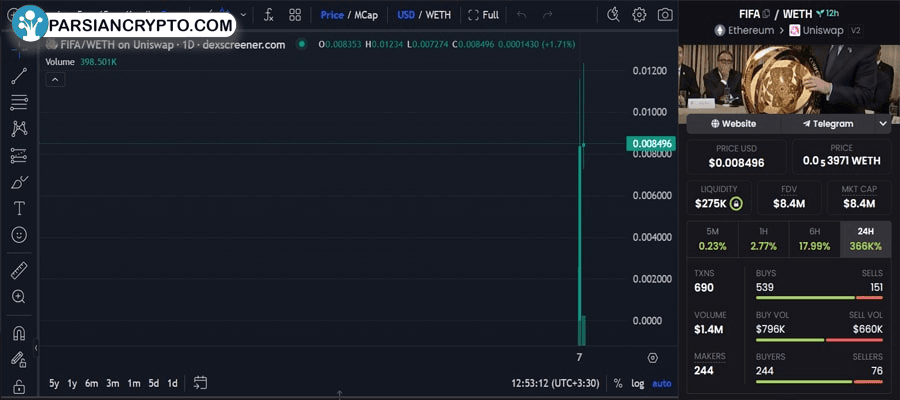The image size is (900, 400).
Task: Activate the zoom in tool
Action: 19,297
